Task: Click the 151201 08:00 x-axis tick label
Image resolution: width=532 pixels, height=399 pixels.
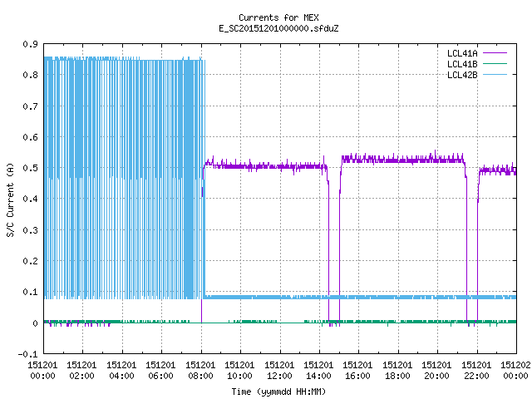Action: click(200, 370)
